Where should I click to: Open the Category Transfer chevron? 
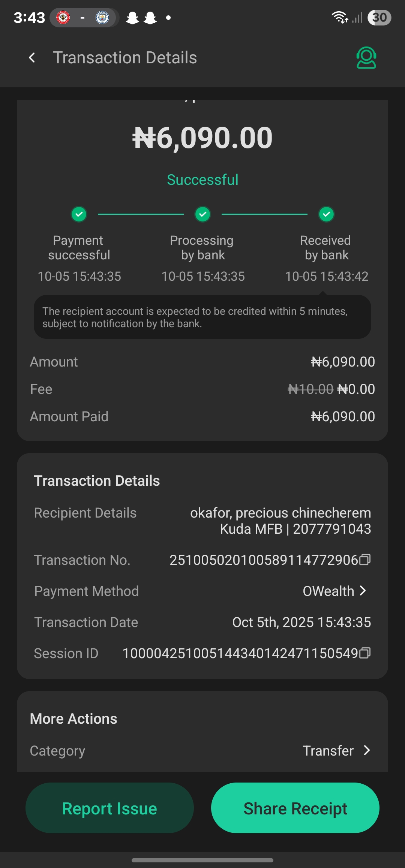(367, 750)
